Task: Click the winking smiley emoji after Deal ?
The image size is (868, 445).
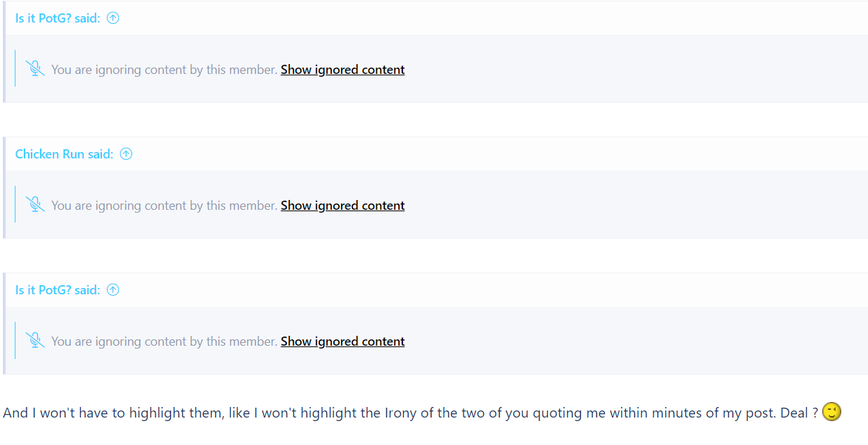Action: point(831,412)
